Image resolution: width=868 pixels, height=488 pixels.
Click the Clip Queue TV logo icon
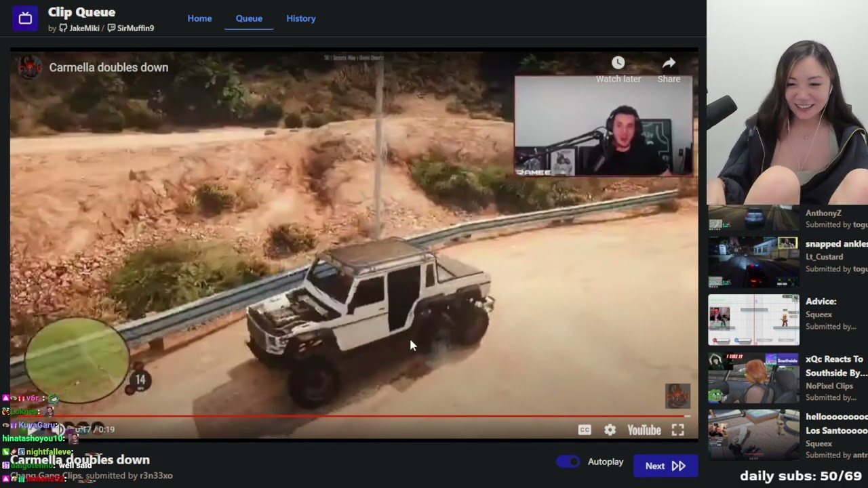click(25, 18)
